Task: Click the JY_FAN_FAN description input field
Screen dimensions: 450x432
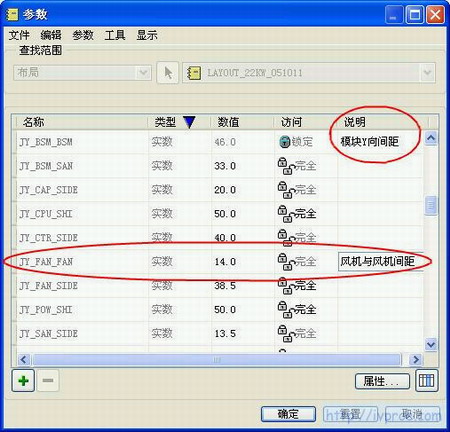Action: pyautogui.click(x=380, y=262)
